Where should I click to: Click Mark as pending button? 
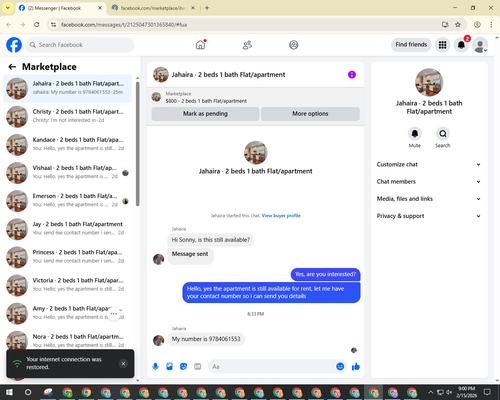tap(205, 114)
